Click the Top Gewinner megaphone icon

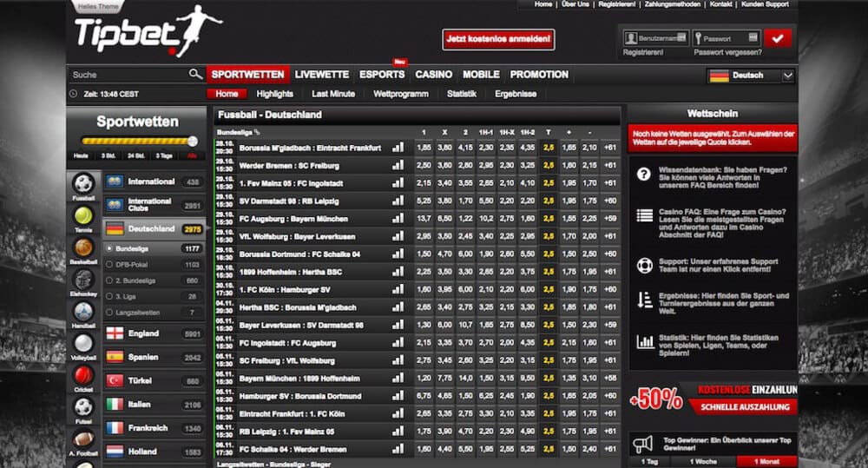click(642, 444)
